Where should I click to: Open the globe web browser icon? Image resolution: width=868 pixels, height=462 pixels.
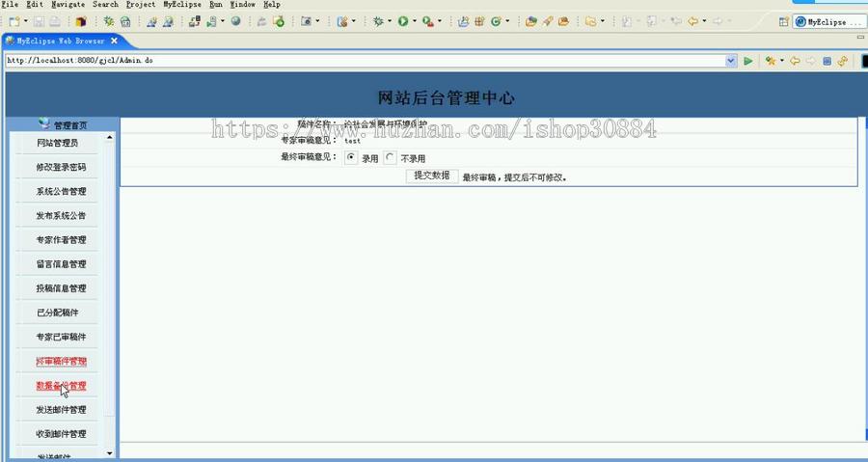click(236, 21)
